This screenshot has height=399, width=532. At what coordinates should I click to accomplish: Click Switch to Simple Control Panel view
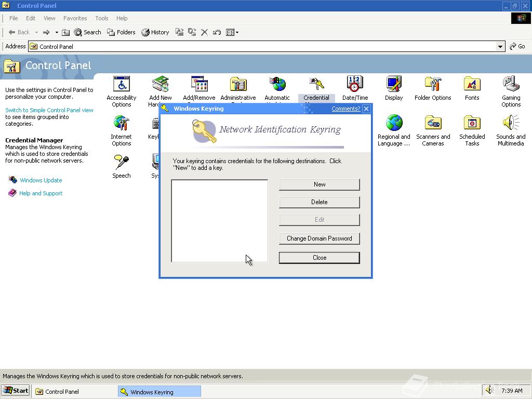click(49, 110)
